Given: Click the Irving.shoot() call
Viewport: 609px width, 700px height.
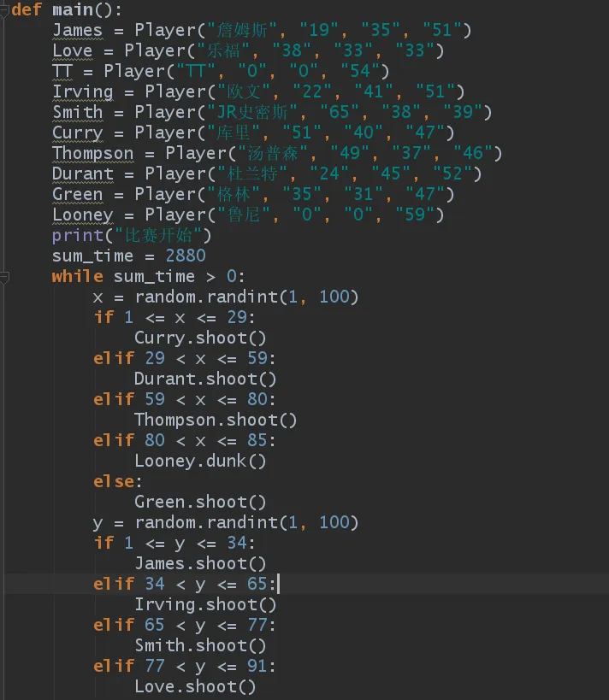Looking at the screenshot, I should click(205, 605).
